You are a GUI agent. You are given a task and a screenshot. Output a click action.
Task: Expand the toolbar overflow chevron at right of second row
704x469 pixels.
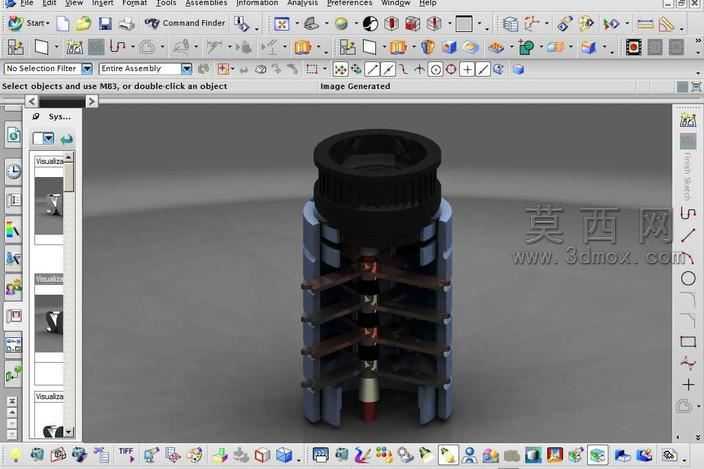pyautogui.click(x=698, y=41)
